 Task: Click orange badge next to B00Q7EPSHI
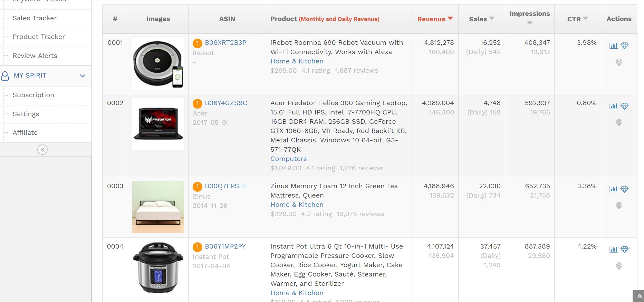[197, 187]
